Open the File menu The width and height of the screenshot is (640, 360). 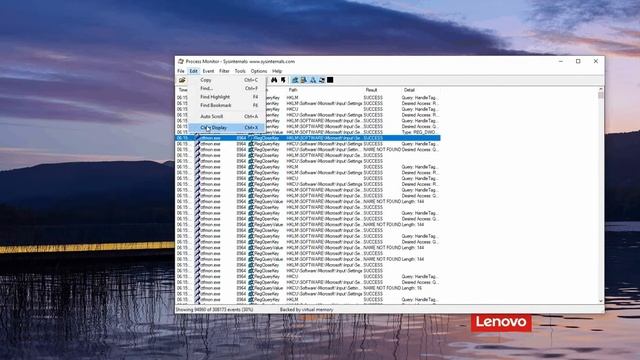[181, 71]
